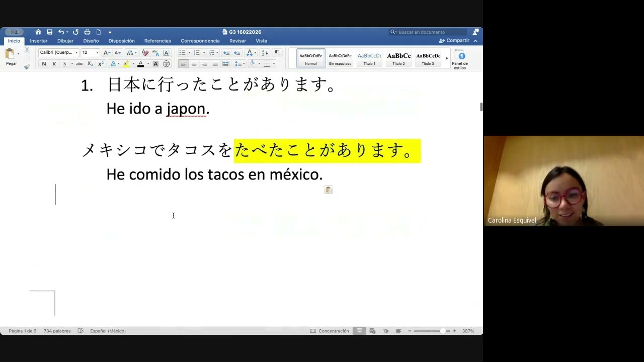Image resolution: width=644 pixels, height=362 pixels.
Task: Expand the styles gallery arrow
Action: click(x=447, y=58)
